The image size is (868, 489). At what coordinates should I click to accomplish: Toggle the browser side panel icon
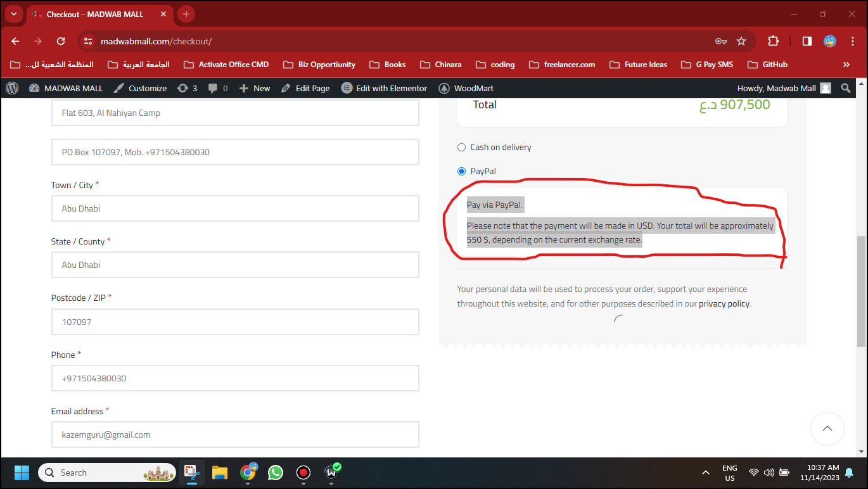pos(807,41)
